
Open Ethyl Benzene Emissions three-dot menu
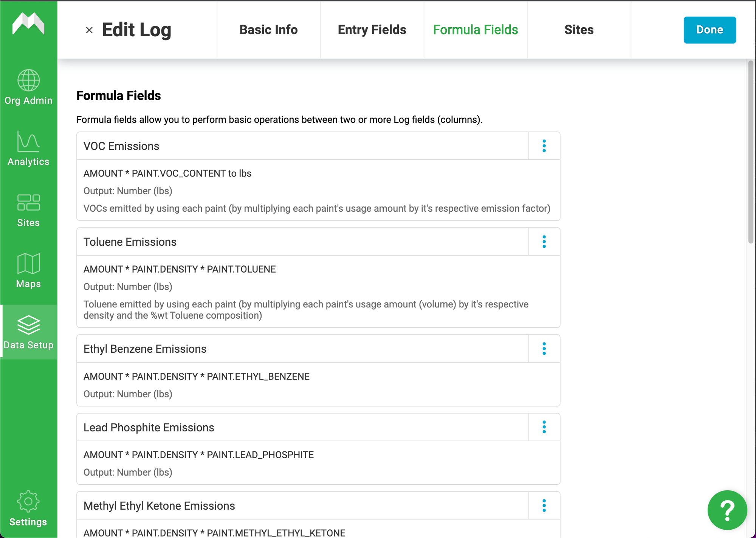tap(544, 349)
